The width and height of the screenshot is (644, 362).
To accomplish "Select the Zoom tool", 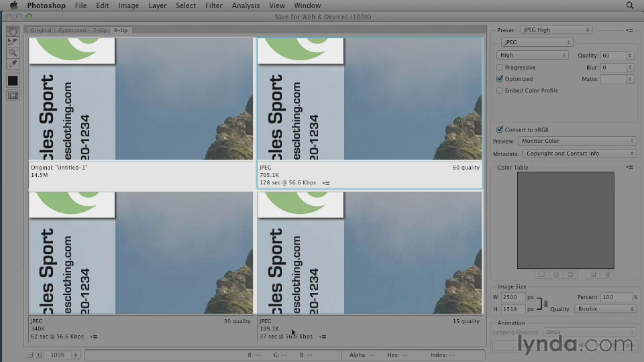I will [x=12, y=53].
